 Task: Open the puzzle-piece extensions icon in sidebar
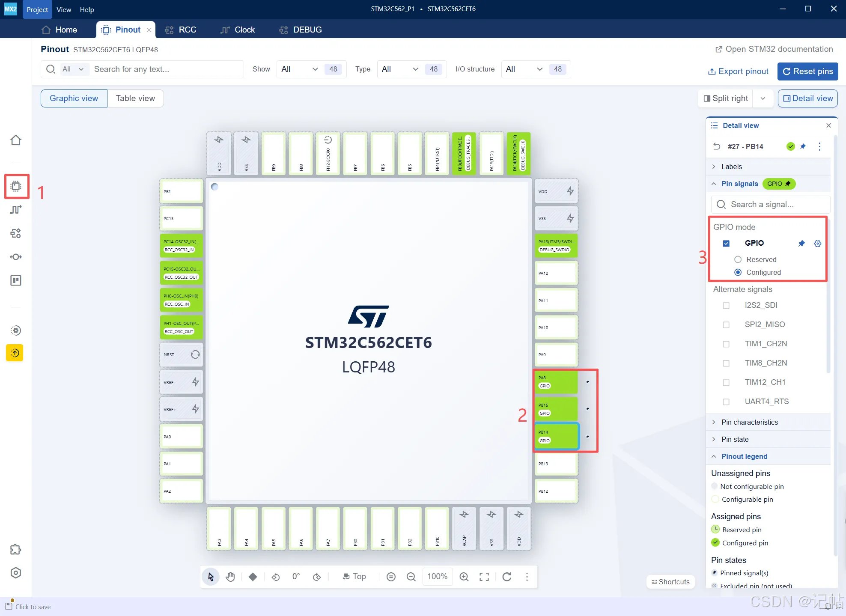[16, 549]
